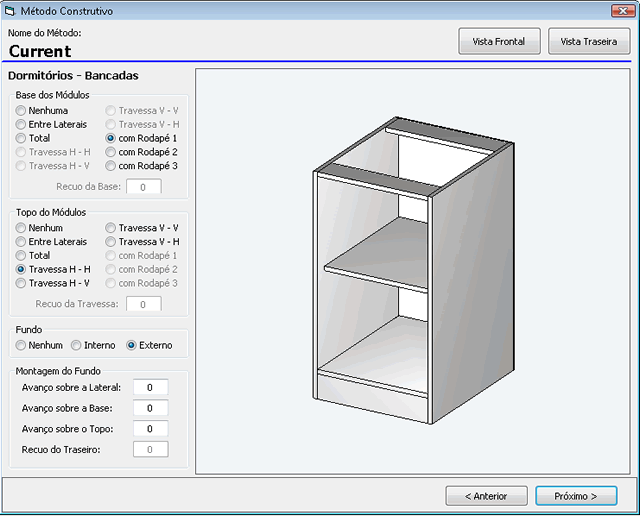Click Avanço sobre a Lateral field
Image resolution: width=640 pixels, height=516 pixels.
pyautogui.click(x=150, y=387)
